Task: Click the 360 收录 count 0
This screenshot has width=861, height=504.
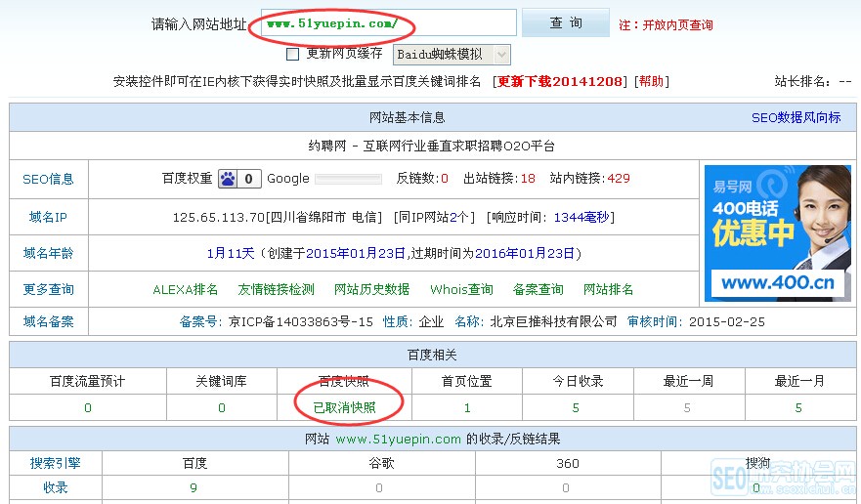Action: point(566,487)
